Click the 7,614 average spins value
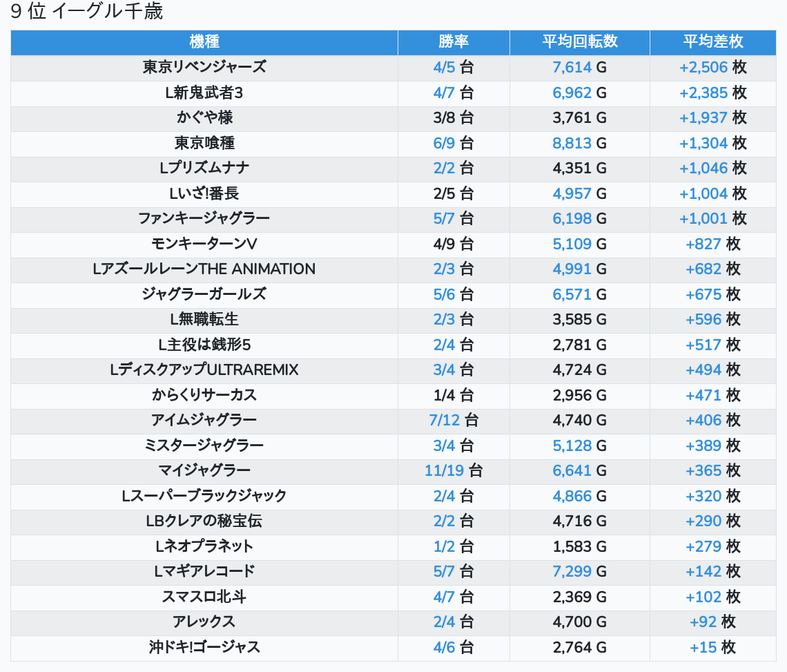The height and width of the screenshot is (672, 787). tap(572, 67)
